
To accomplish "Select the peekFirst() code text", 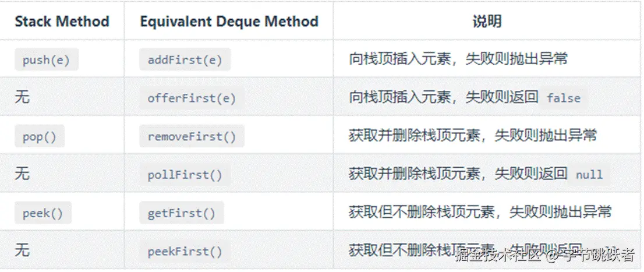I will [x=185, y=252].
